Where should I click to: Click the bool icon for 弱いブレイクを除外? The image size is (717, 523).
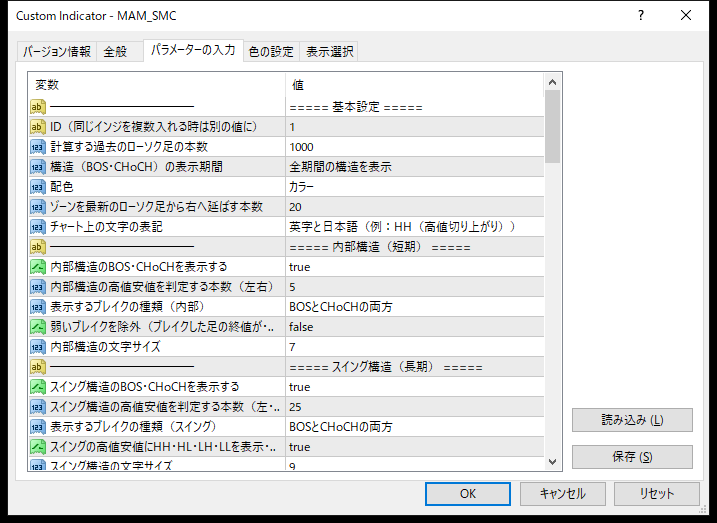click(x=38, y=326)
